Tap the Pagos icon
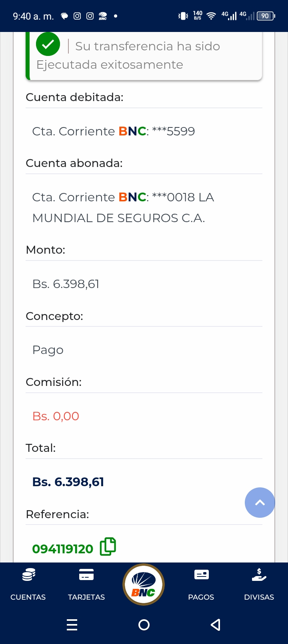288x644 pixels. coord(201,574)
